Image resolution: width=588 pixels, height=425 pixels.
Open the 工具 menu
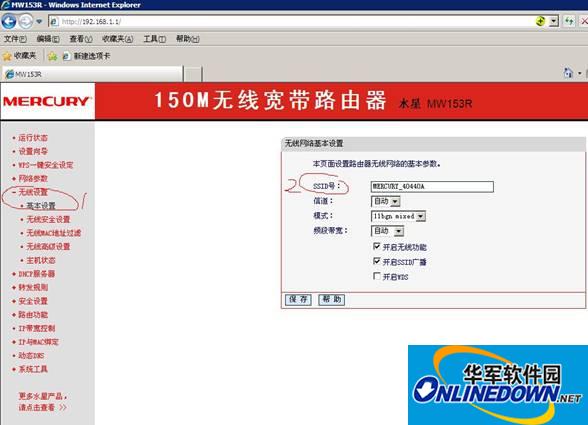[x=154, y=39]
